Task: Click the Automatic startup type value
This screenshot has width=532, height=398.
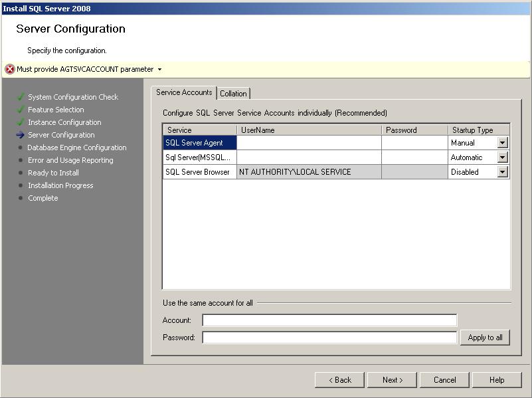Action: 466,157
